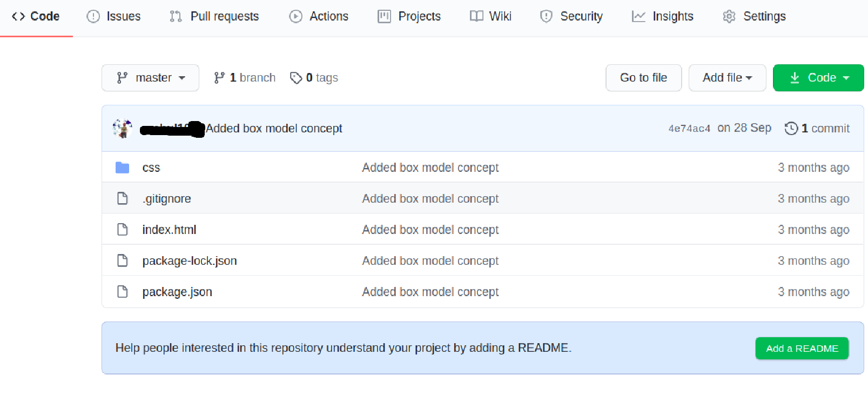Go to the Settings tab

point(754,16)
